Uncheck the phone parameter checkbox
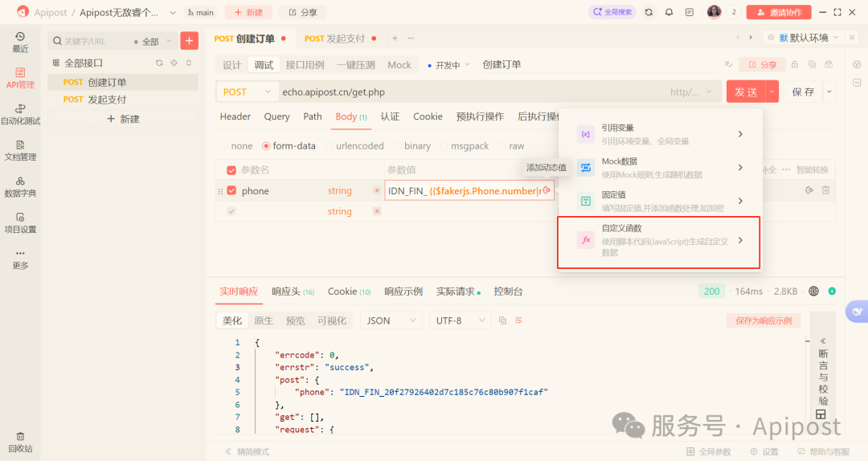This screenshot has width=868, height=461. tap(231, 190)
